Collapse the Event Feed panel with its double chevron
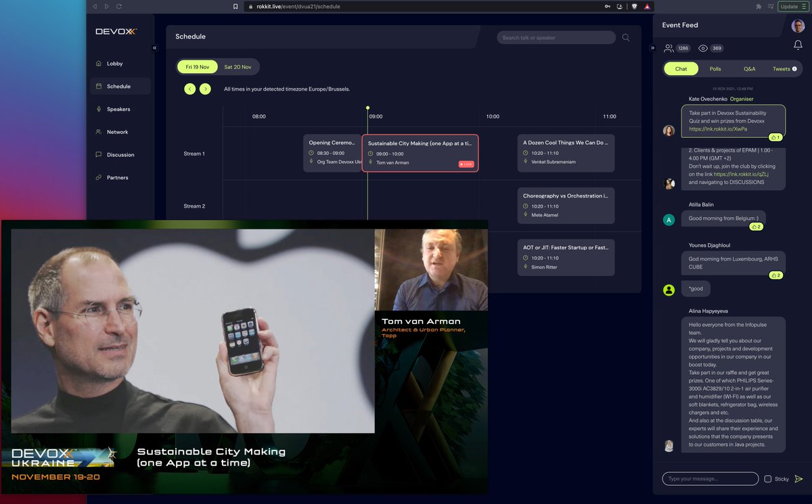Viewport: 812px width, 504px height. [653, 48]
